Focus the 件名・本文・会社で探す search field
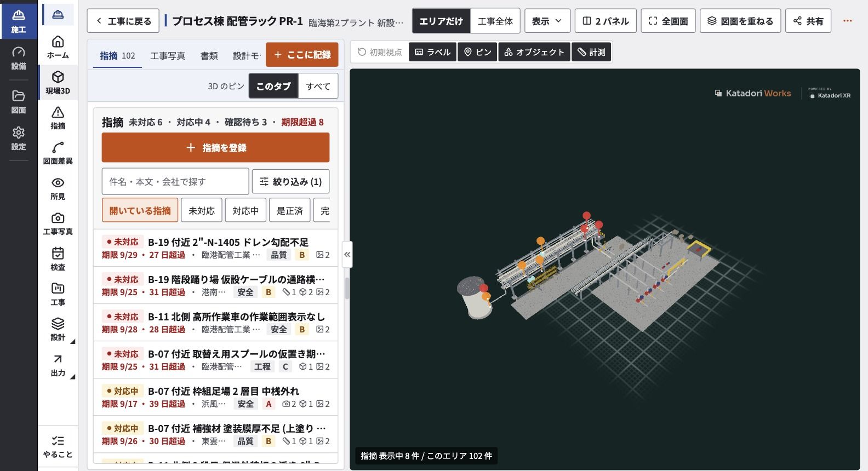 click(x=175, y=181)
